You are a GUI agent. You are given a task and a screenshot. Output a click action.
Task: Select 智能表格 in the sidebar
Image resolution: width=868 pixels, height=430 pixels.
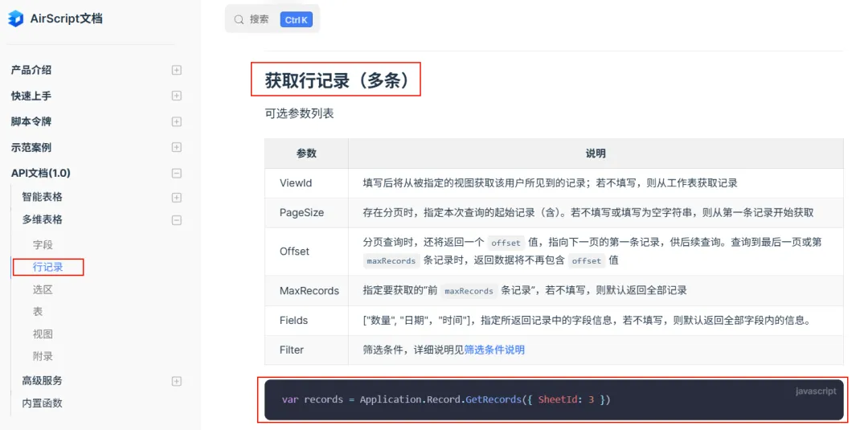point(42,197)
